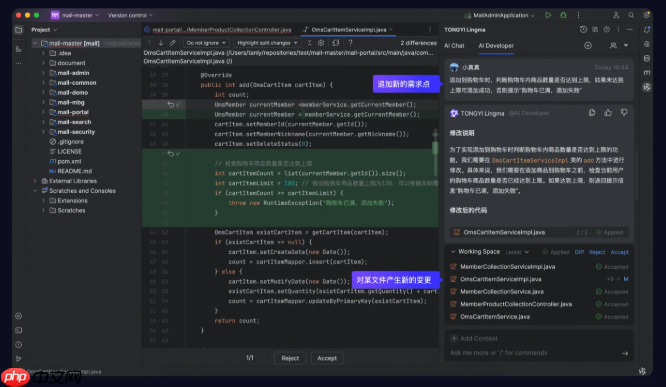This screenshot has width=666, height=387.
Task: Open the Latest version dropdown in Working Space
Action: (x=517, y=252)
